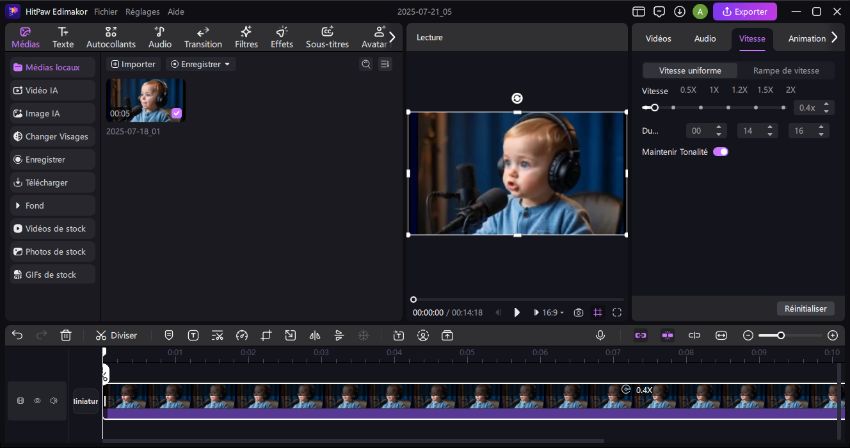Toggle the second purple link icon
Screen dimensions: 850x448
tap(667, 335)
